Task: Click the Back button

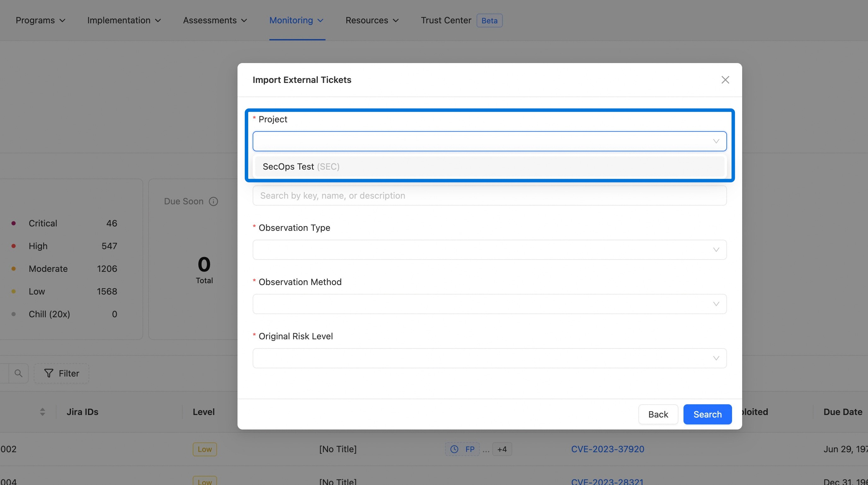Action: pyautogui.click(x=658, y=414)
